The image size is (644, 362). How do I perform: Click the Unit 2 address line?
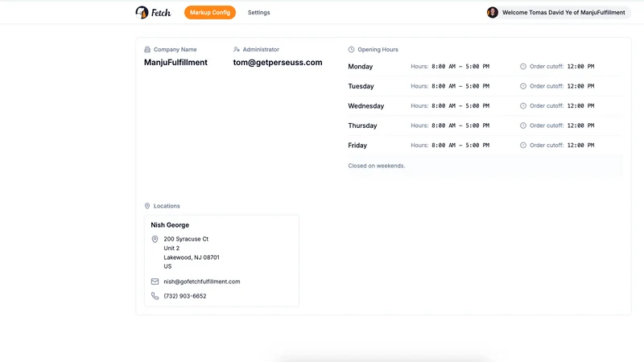(171, 249)
